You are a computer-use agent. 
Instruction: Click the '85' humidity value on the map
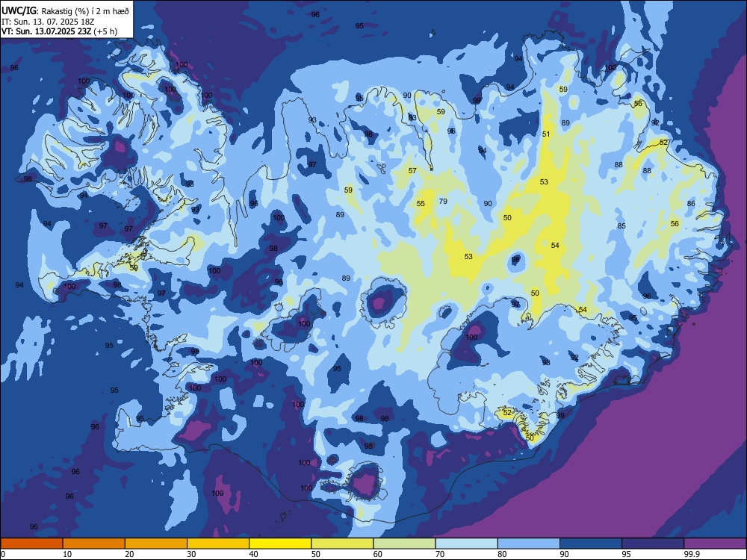(x=622, y=226)
